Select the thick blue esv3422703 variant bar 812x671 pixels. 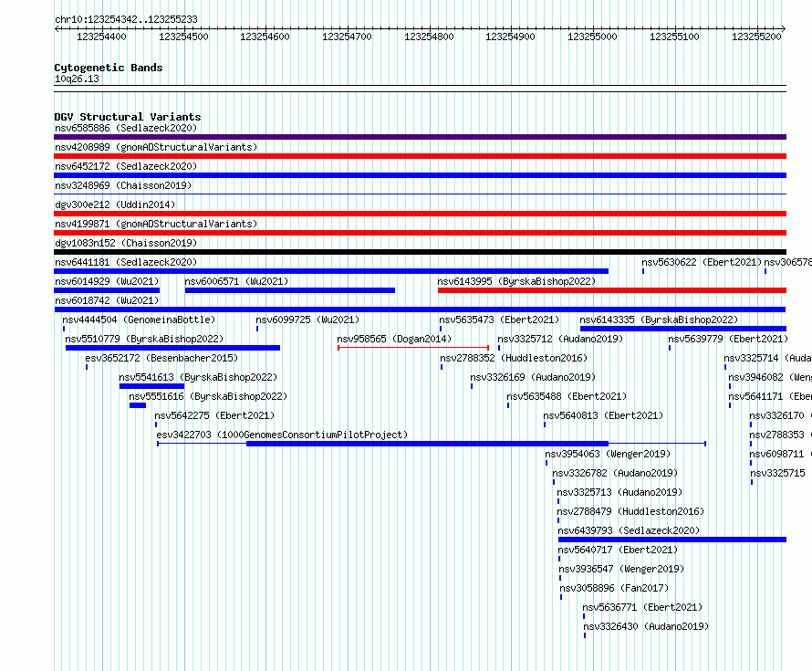point(427,444)
